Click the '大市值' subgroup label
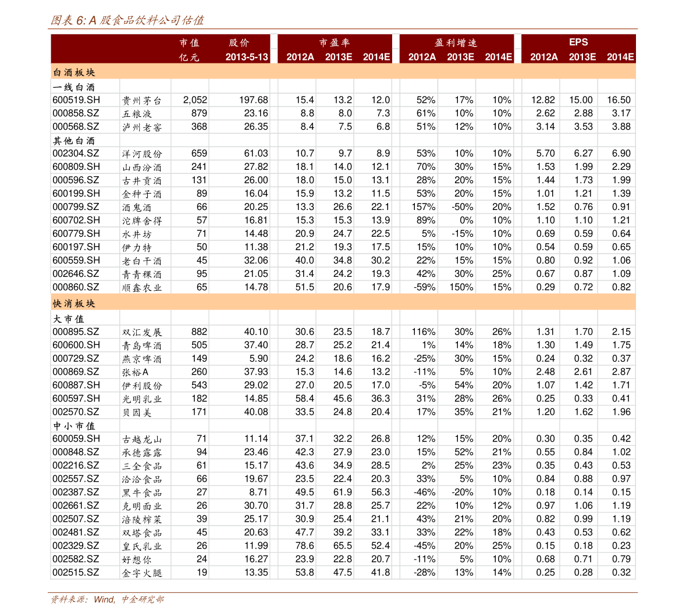This screenshot has width=693, height=616. (69, 319)
